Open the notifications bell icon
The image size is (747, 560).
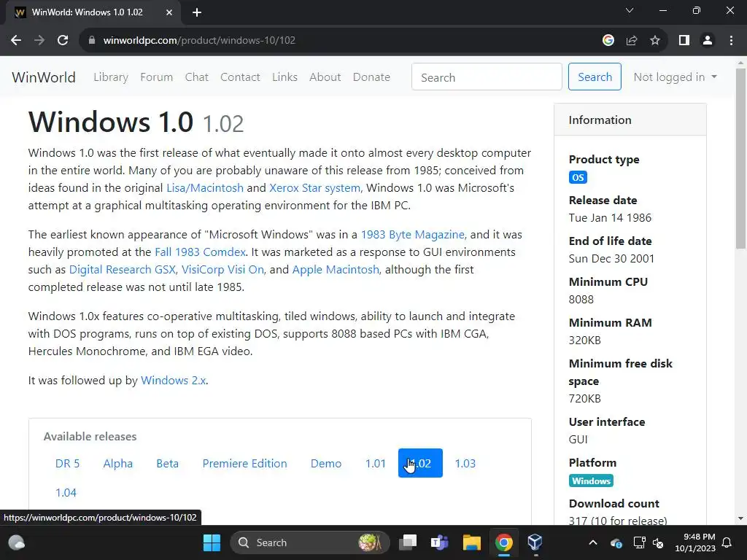(727, 542)
